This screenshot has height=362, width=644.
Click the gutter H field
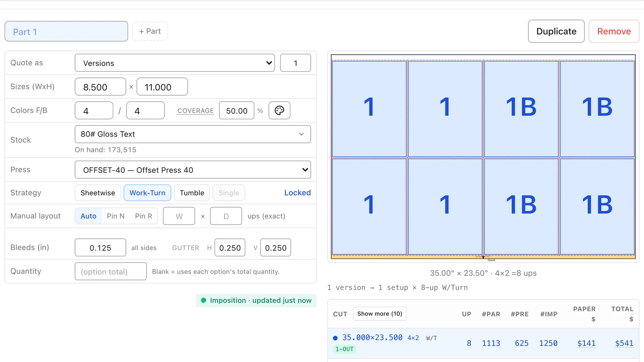tap(230, 248)
